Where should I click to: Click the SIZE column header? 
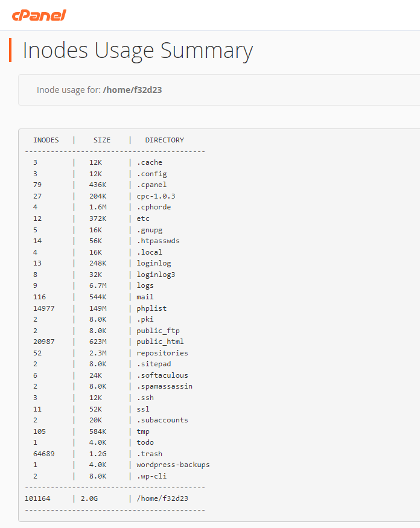(x=102, y=140)
